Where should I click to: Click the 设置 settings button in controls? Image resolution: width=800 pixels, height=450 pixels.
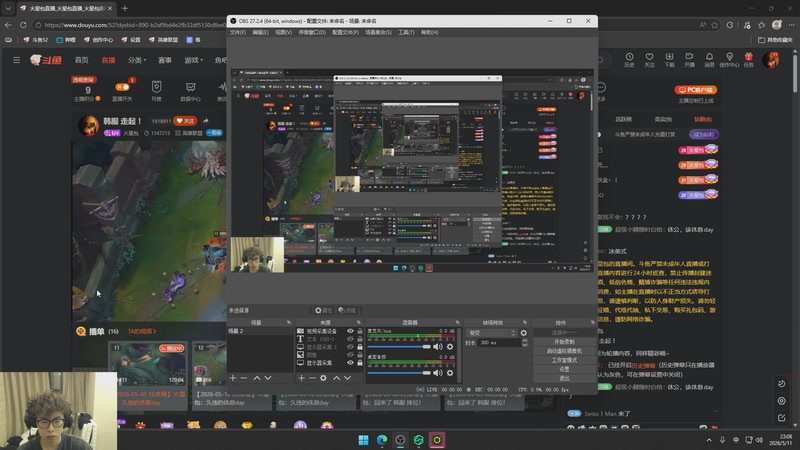click(564, 369)
